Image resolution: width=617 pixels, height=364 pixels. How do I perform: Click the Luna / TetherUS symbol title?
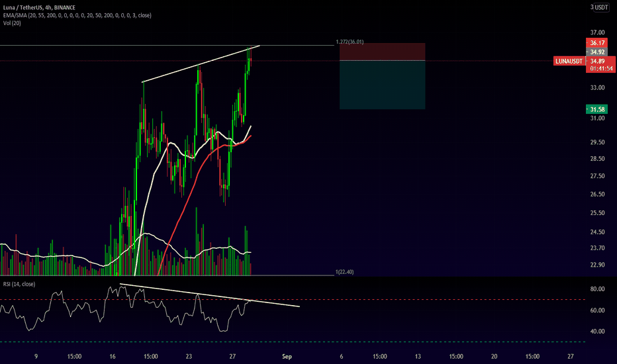[39, 7]
